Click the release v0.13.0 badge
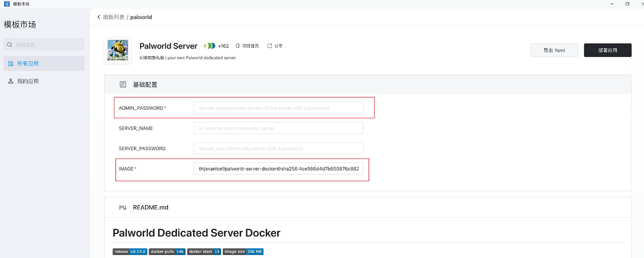644x258 pixels. 130,251
